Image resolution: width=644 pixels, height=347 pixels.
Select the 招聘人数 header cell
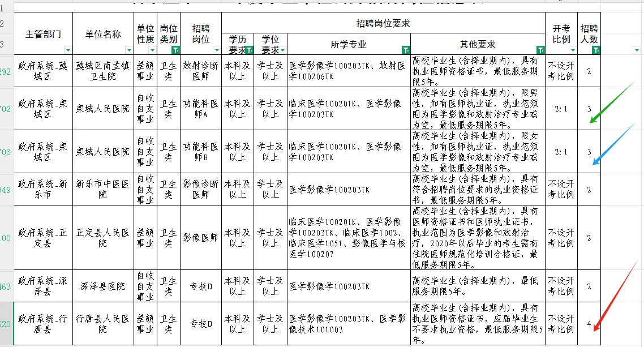589,33
